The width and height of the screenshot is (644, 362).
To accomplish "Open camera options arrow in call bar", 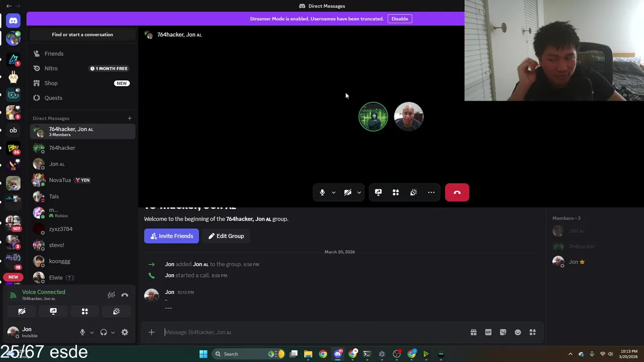I will click(x=359, y=193).
